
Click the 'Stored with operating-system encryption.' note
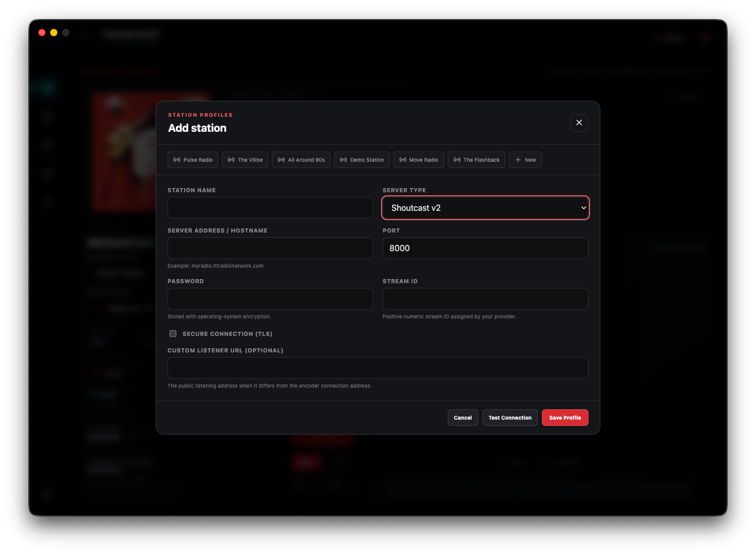point(219,317)
